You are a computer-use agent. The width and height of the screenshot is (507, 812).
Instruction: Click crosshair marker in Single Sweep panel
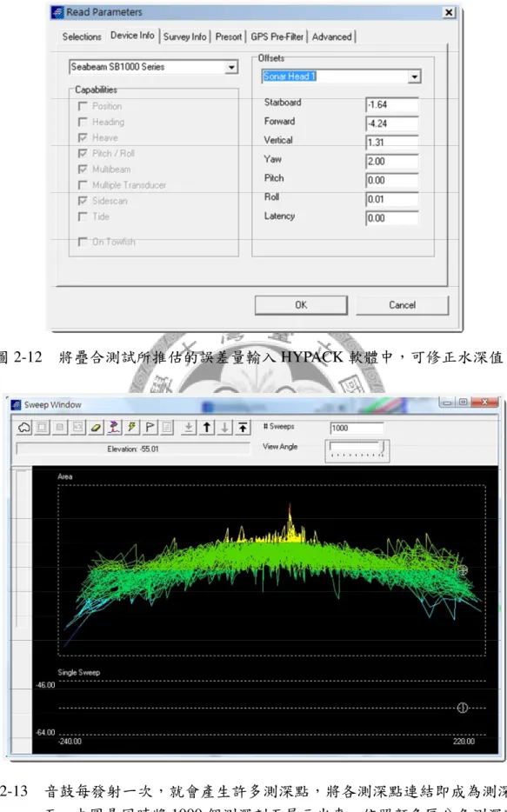click(x=463, y=708)
